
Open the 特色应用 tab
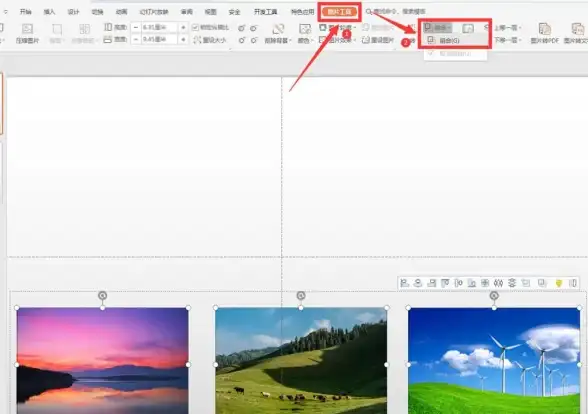302,12
